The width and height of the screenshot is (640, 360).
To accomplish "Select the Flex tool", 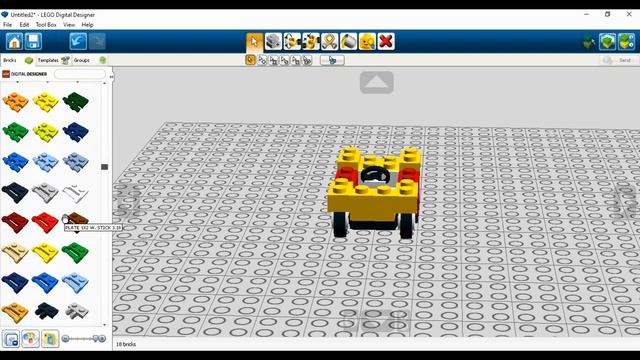I will (x=329, y=42).
